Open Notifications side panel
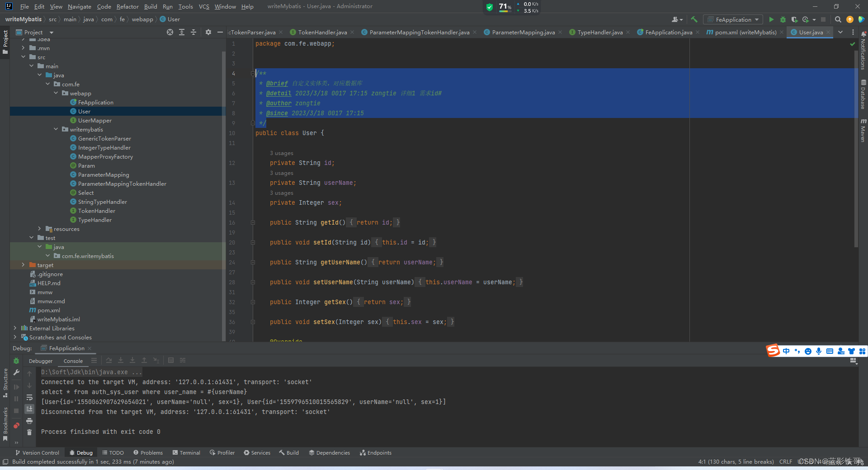Screen dimensions: 868x470 coord(863,51)
